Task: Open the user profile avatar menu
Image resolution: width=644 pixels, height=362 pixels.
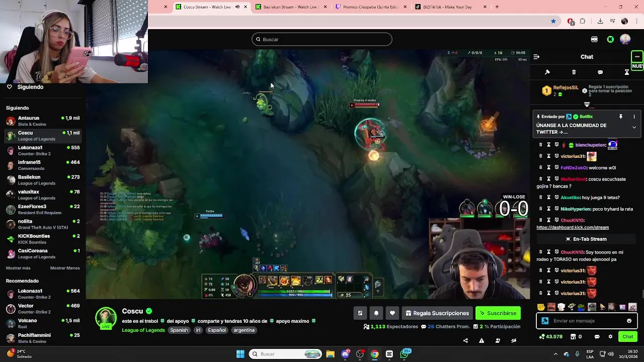Action: (625, 39)
